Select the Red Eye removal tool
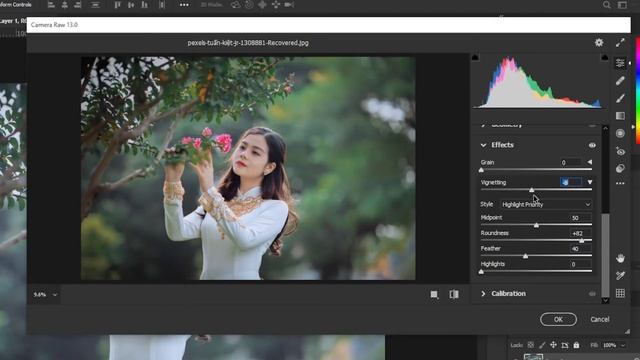Image resolution: width=640 pixels, height=360 pixels. click(x=620, y=151)
